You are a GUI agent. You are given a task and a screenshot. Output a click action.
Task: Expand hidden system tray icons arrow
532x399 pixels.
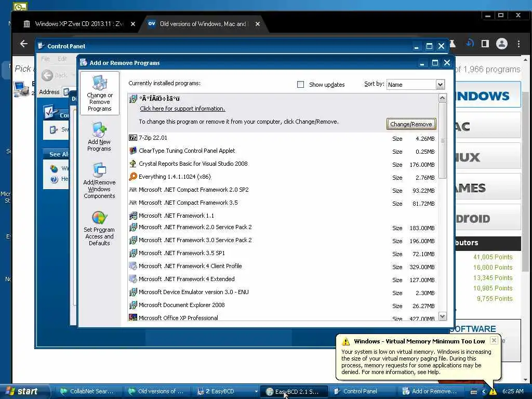point(484,392)
